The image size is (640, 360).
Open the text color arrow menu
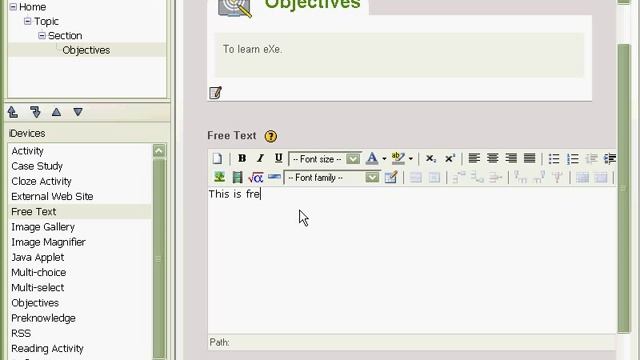coord(384,159)
